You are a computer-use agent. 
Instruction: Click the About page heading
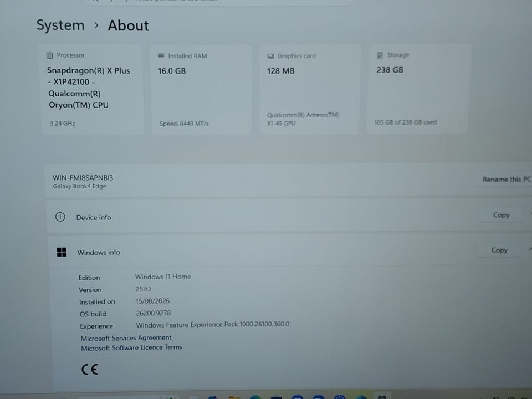(x=128, y=26)
